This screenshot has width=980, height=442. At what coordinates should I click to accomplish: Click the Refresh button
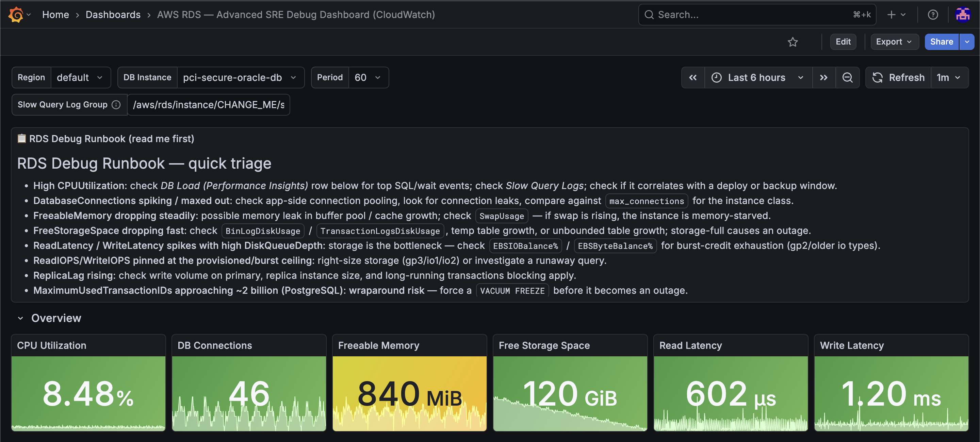898,78
